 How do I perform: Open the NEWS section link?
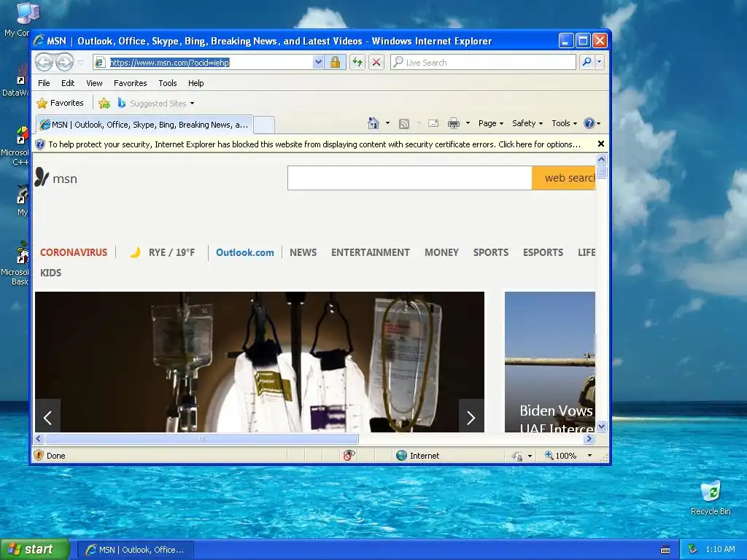pos(303,252)
